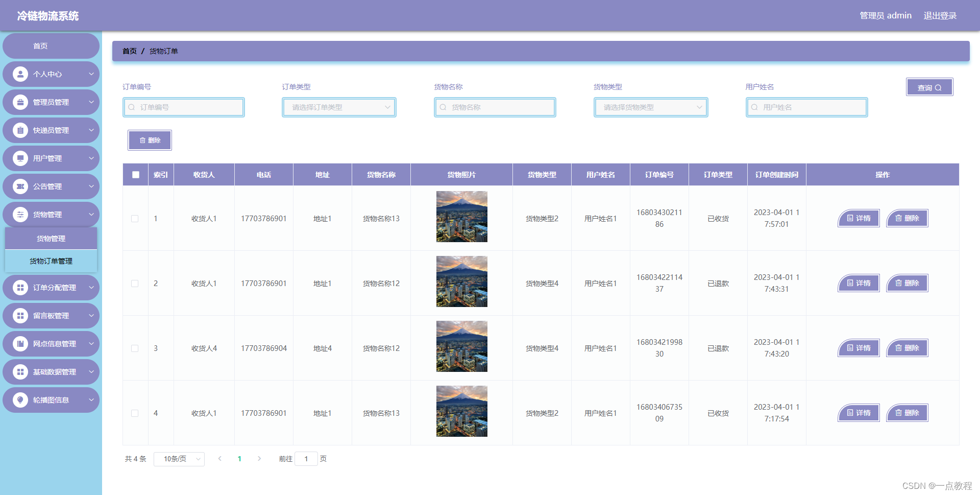Image resolution: width=980 pixels, height=495 pixels.
Task: Click 删除 for order 1680343021186
Action: [907, 219]
